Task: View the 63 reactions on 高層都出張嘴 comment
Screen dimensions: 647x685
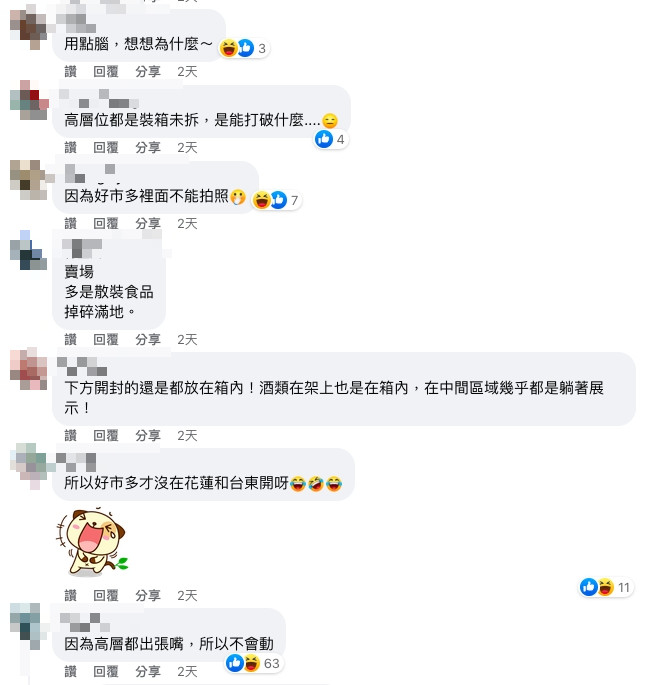Action: pyautogui.click(x=253, y=663)
